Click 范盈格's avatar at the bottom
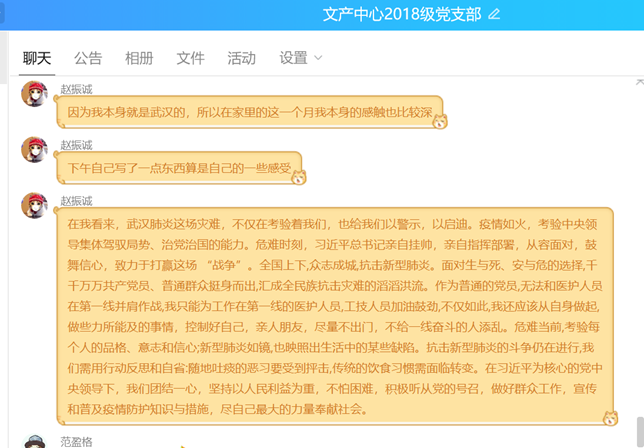Image resolution: width=644 pixels, height=448 pixels. tap(35, 442)
